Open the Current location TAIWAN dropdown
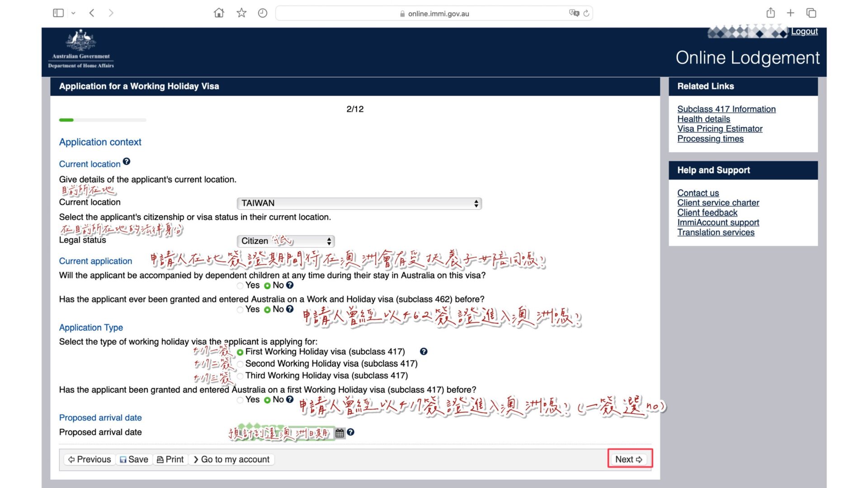The image size is (868, 488). 359,203
